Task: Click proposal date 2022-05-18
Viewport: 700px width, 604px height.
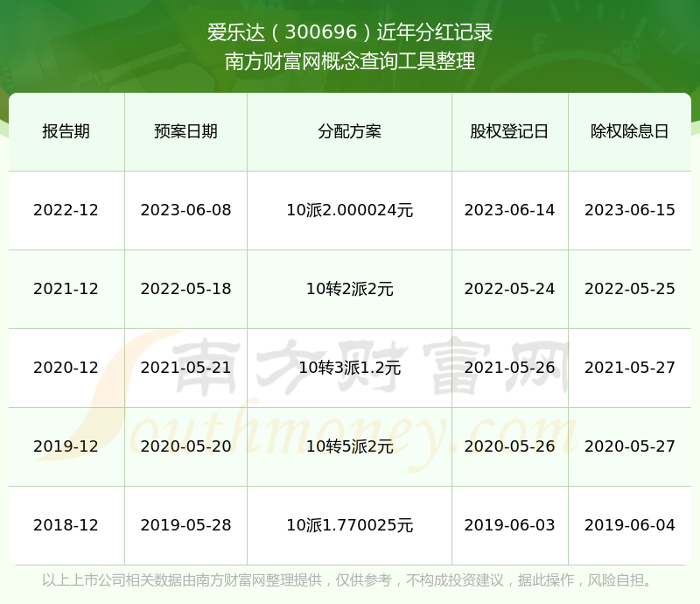Action: click(x=185, y=289)
